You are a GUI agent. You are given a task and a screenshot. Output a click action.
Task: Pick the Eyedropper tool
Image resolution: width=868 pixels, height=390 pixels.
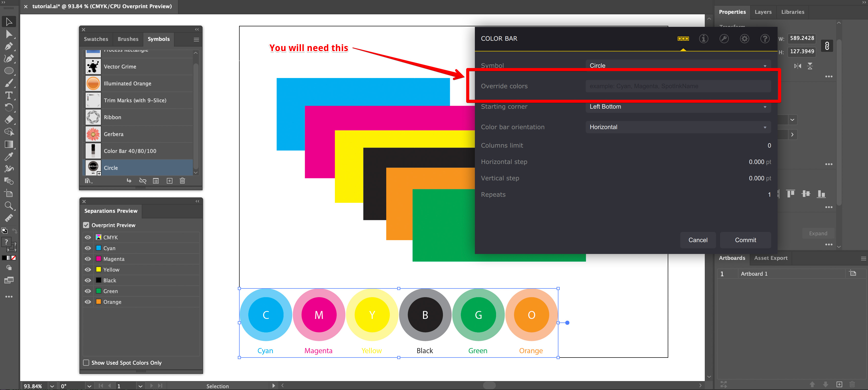tap(9, 156)
